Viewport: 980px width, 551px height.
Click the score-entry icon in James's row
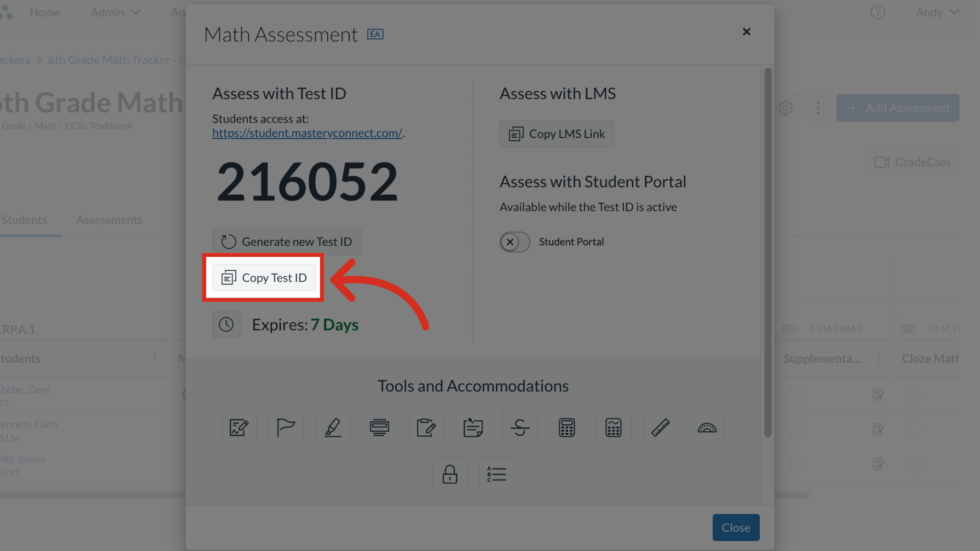tap(878, 464)
